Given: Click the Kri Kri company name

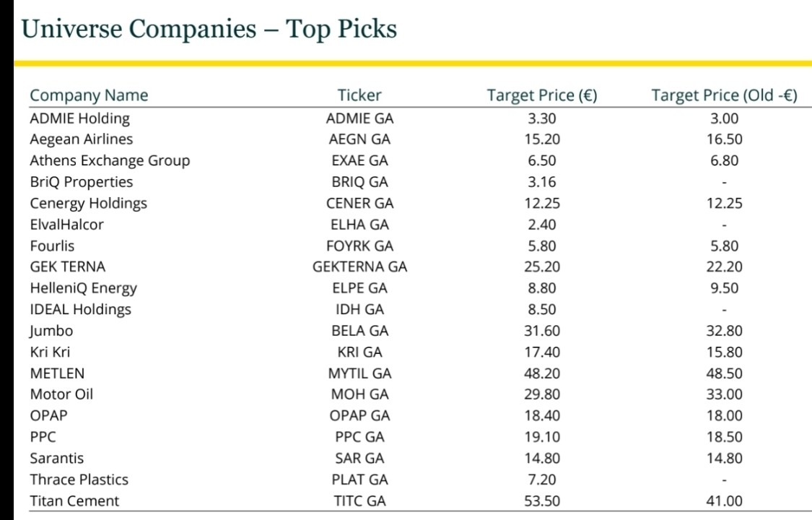Looking at the screenshot, I should pyautogui.click(x=51, y=352).
